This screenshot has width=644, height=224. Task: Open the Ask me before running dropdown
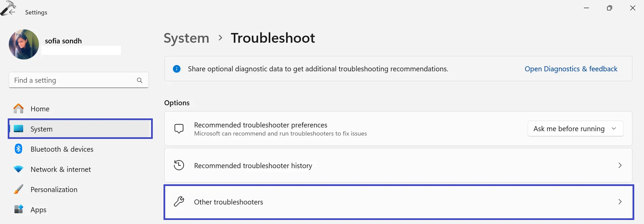575,129
